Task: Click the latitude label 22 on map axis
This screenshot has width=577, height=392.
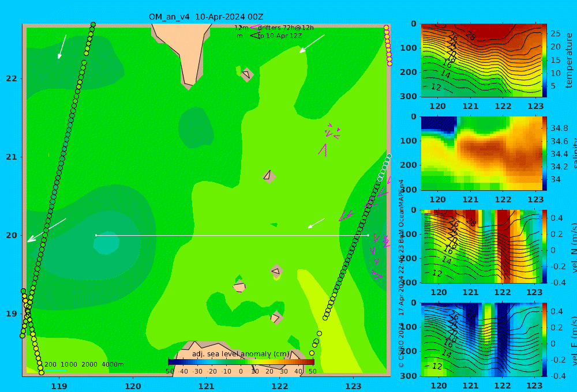Action: 12,78
